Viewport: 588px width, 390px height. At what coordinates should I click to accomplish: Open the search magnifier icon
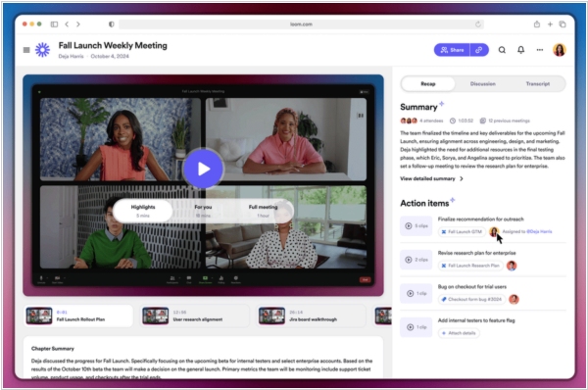coord(502,50)
